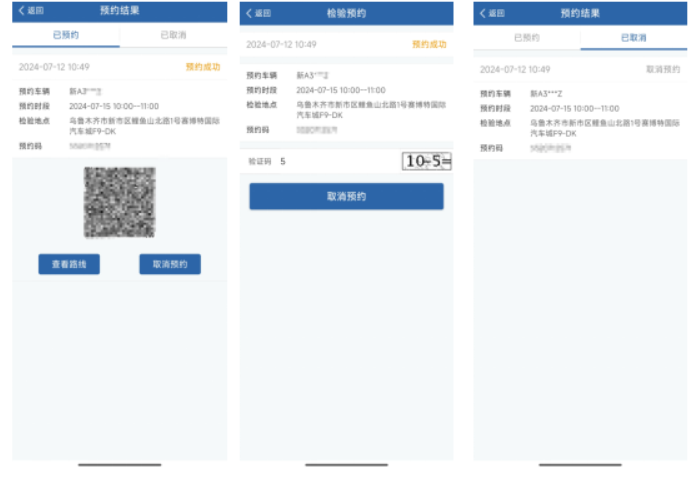The width and height of the screenshot is (695, 482).
Task: Click plate number 新A3***Z on right screen
Action: pos(547,94)
